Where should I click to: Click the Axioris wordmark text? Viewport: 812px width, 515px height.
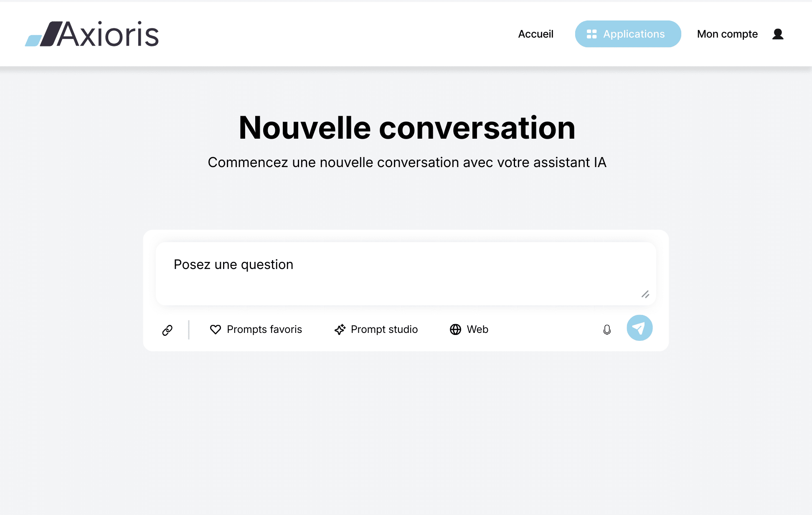click(109, 34)
